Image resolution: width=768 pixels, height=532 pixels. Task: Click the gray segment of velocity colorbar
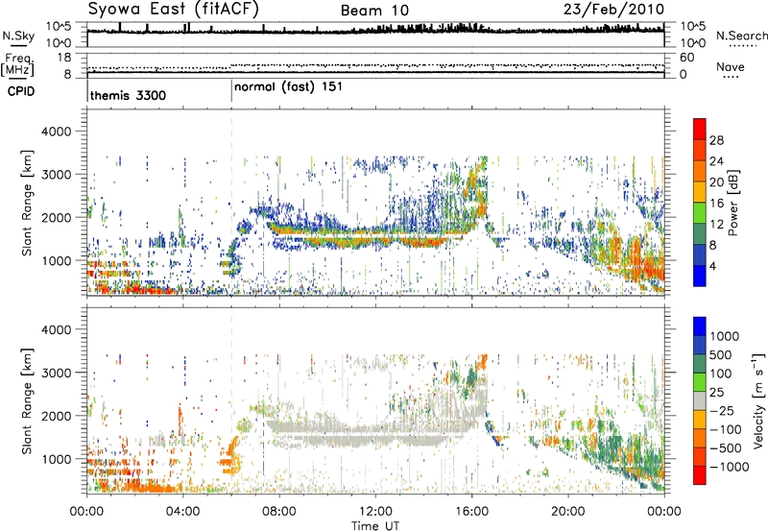[x=700, y=401]
